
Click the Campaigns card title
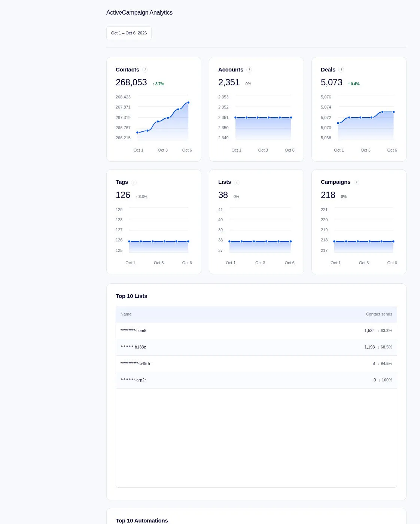(x=336, y=182)
